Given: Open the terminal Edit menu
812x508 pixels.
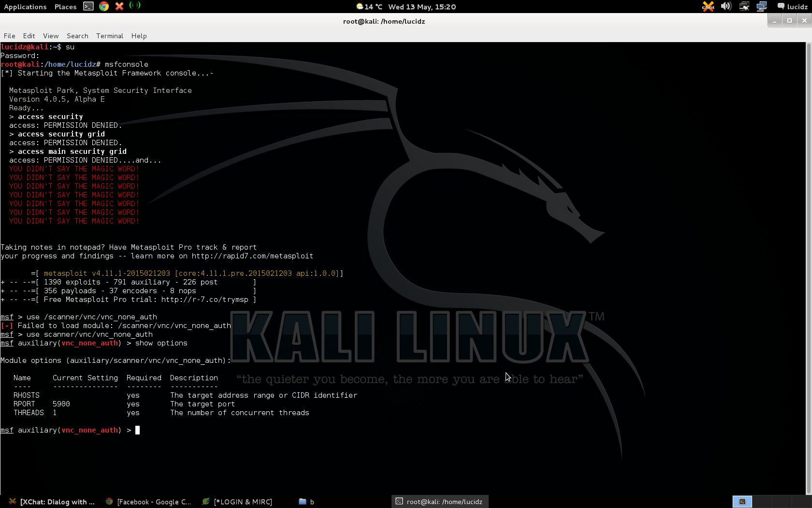Looking at the screenshot, I should point(29,36).
